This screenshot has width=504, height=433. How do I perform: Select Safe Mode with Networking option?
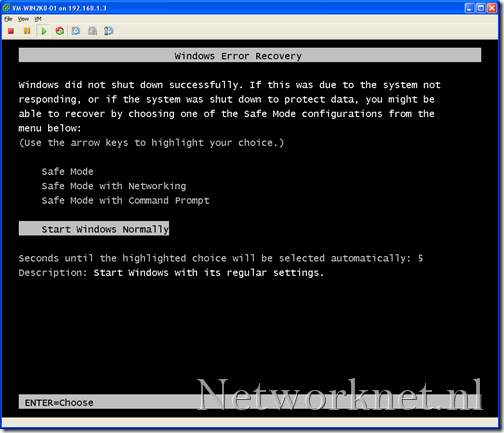point(114,186)
